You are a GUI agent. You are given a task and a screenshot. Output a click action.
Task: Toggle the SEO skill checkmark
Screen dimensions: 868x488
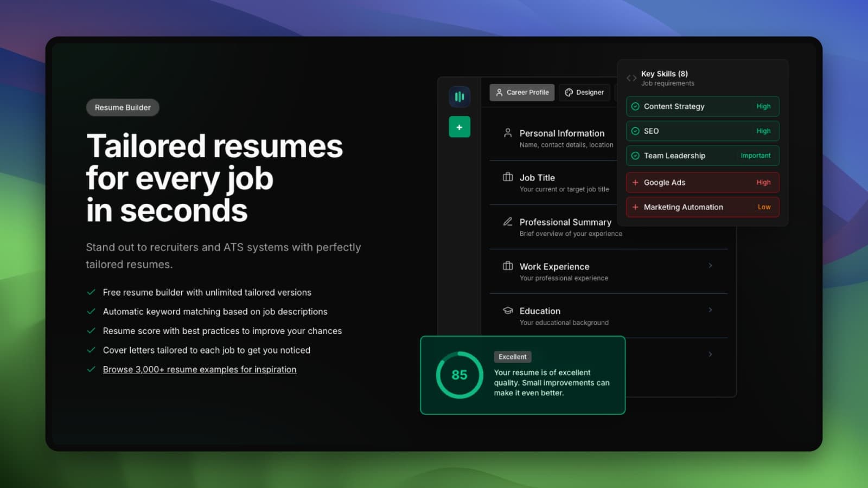(635, 131)
